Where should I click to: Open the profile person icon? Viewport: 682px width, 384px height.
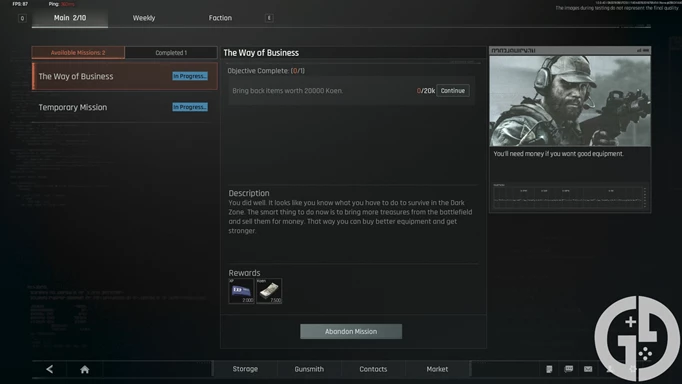click(610, 369)
